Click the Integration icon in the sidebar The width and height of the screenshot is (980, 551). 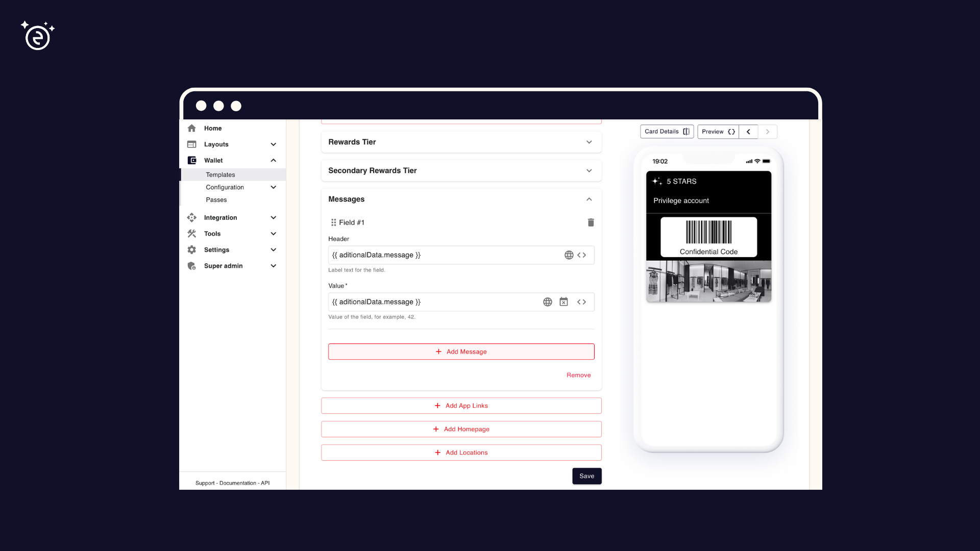pos(191,217)
